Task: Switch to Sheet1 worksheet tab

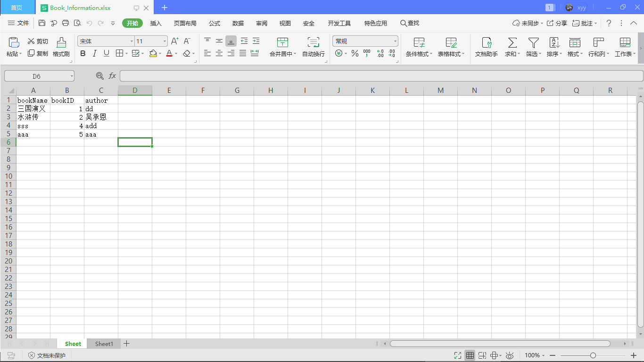Action: [x=104, y=344]
